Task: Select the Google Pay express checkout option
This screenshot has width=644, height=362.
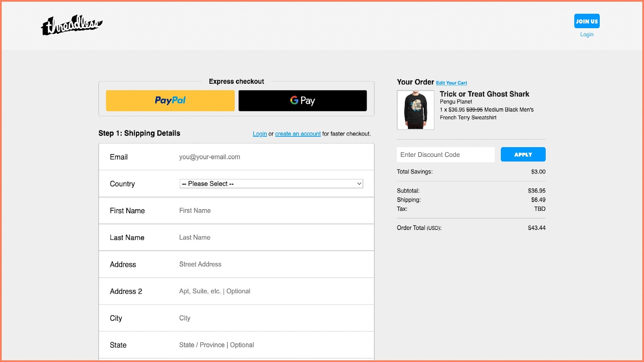Action: [302, 101]
